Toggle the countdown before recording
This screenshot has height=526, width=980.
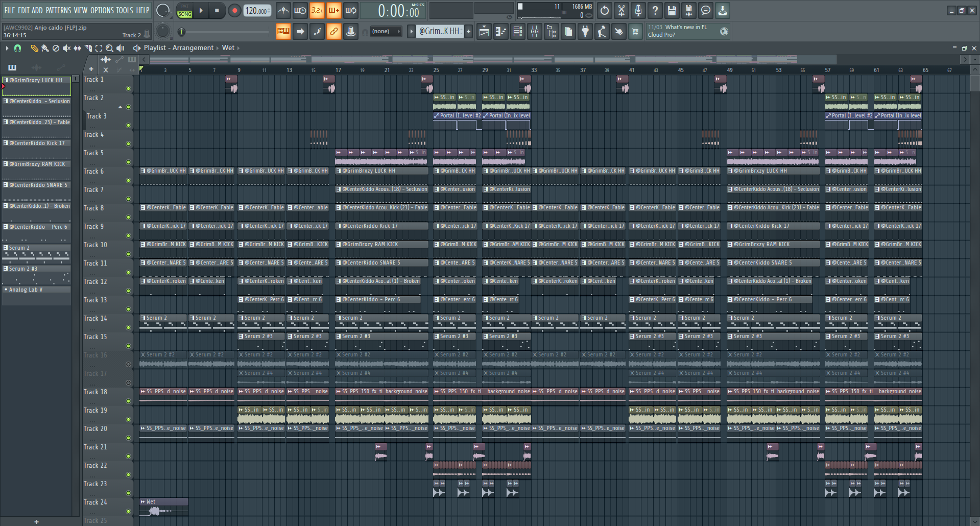pyautogui.click(x=317, y=10)
